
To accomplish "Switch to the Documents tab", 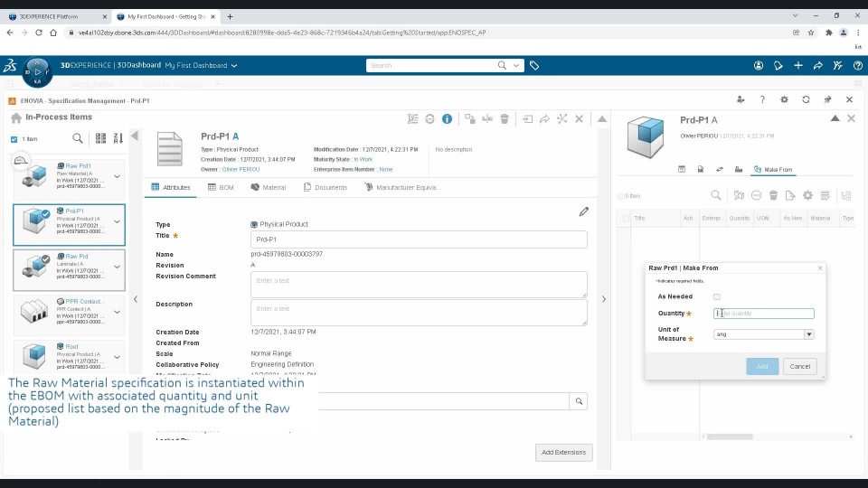I will (325, 188).
